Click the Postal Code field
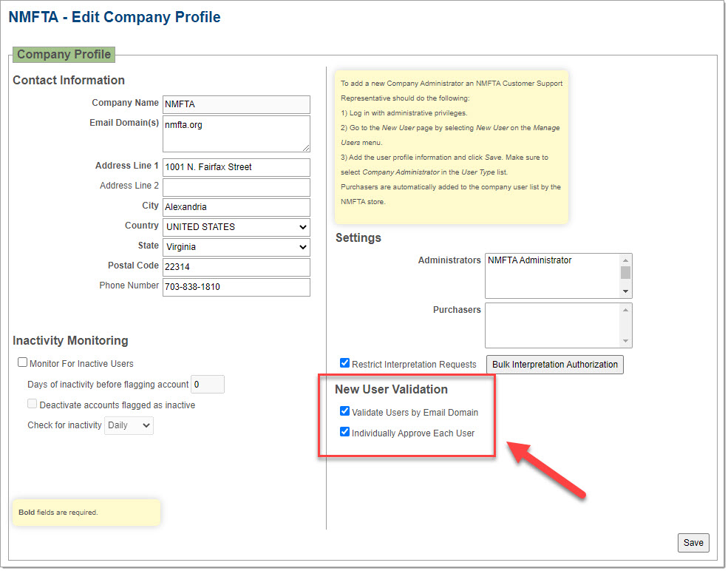This screenshot has width=728, height=571. [237, 268]
